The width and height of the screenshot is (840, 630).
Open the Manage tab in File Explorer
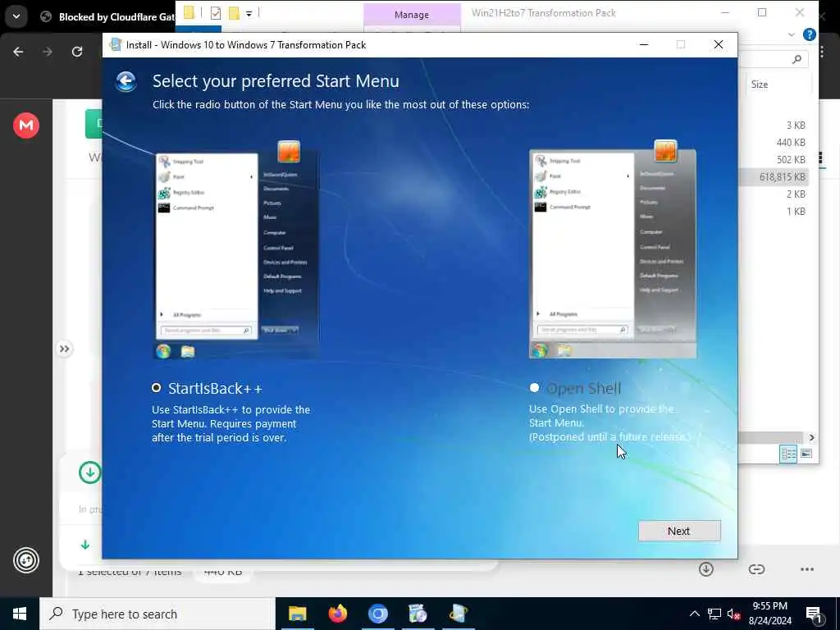pos(412,15)
